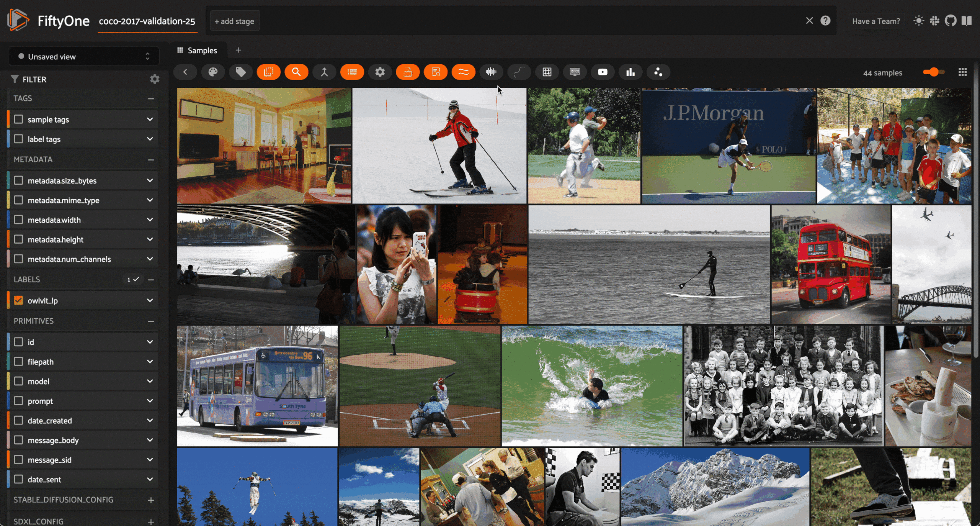The image size is (980, 526).
Task: Open the Unsaved view selector
Action: [x=83, y=57]
